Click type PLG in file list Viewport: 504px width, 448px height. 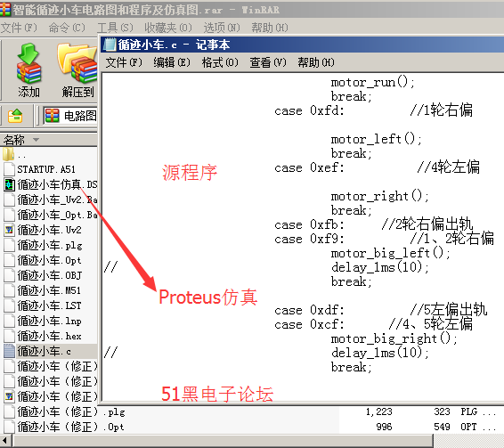(469, 411)
